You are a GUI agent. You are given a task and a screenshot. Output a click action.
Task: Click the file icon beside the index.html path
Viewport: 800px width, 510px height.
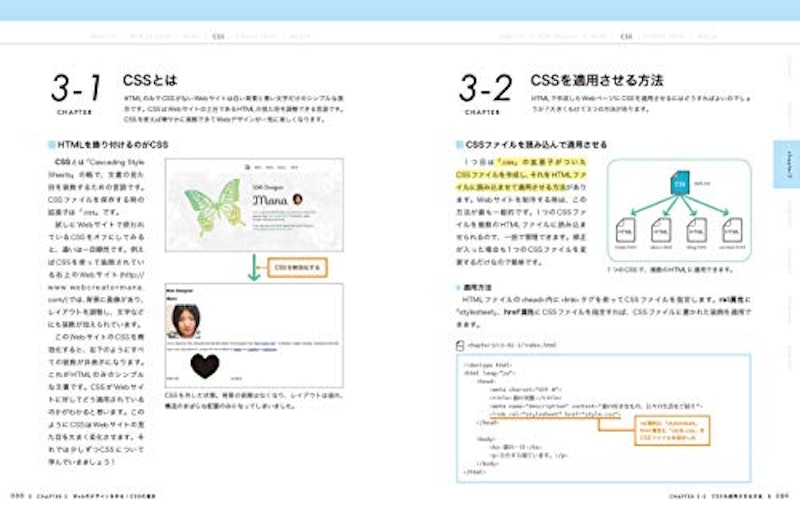tap(460, 345)
